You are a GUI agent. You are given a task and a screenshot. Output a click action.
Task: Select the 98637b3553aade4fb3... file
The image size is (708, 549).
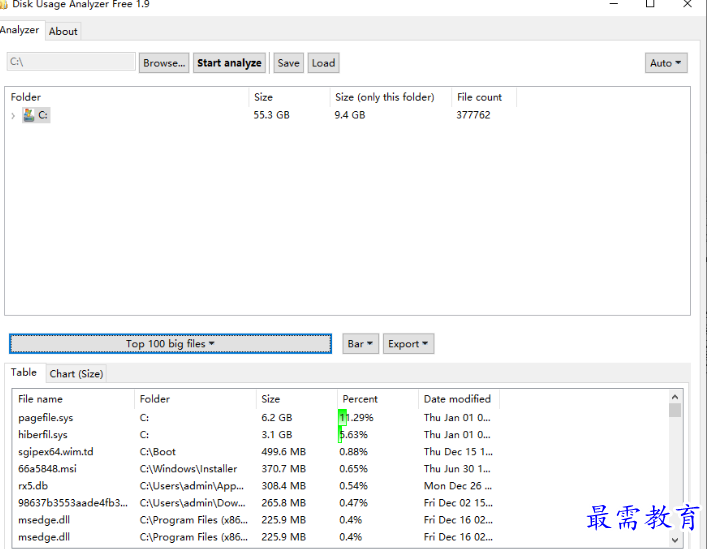(73, 503)
